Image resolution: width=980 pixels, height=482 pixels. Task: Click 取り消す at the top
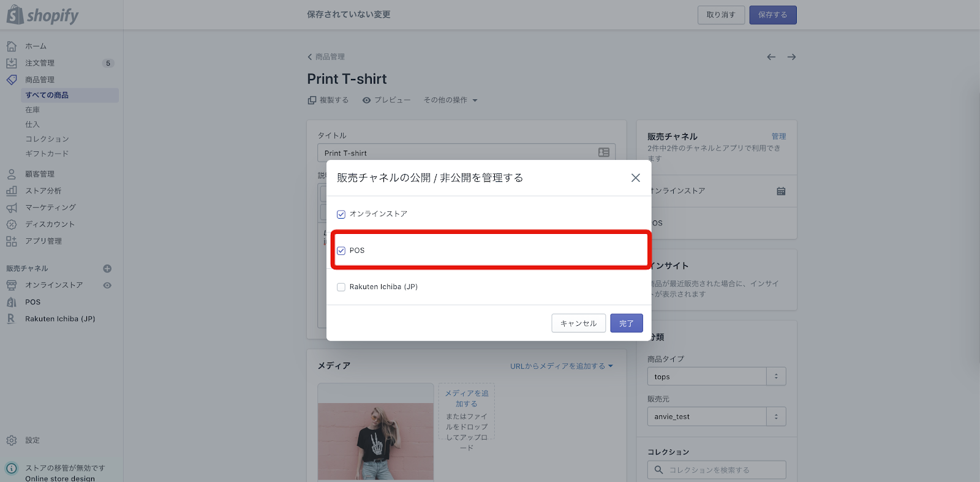tap(721, 15)
